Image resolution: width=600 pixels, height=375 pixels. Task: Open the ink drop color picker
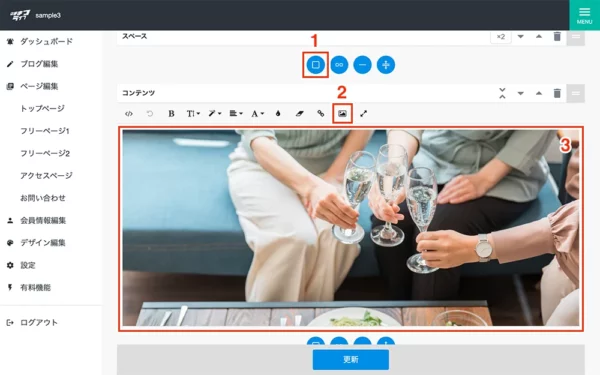(278, 114)
